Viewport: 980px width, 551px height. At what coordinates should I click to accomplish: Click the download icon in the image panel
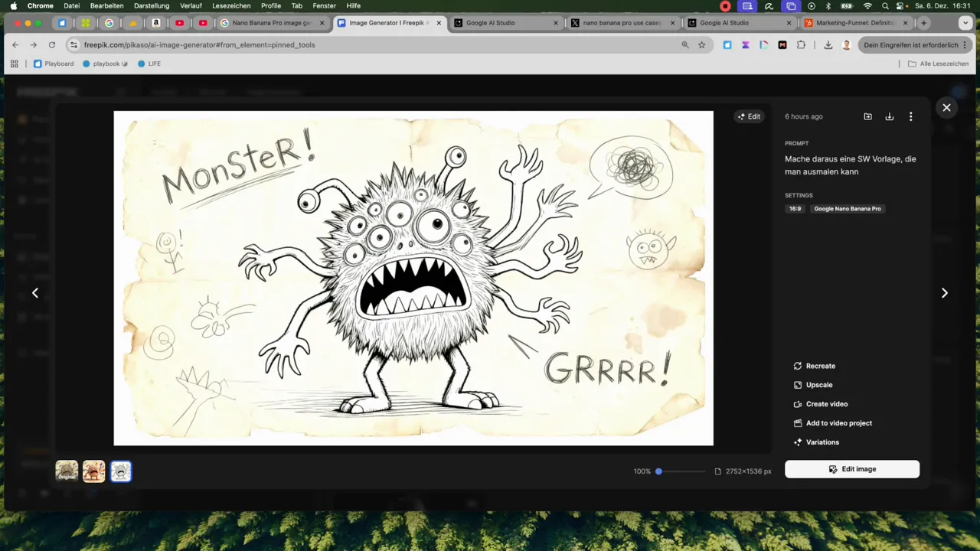889,117
